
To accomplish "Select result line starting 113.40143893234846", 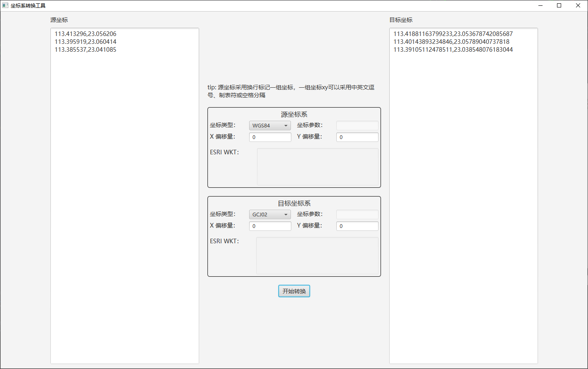I will 451,42.
